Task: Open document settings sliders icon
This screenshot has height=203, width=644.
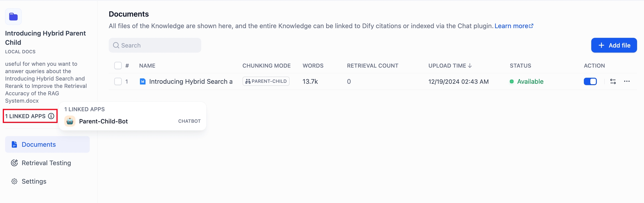Action: coord(613,81)
